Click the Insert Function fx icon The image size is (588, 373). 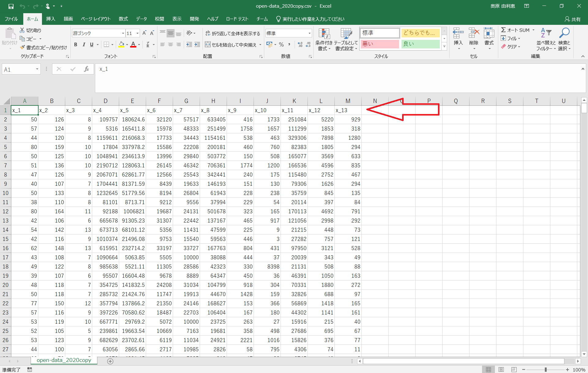(x=86, y=69)
